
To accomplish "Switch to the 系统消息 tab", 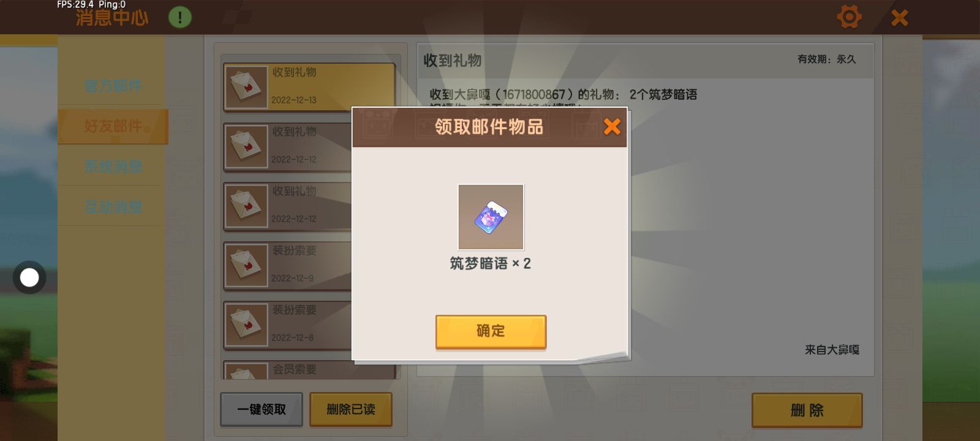I will pyautogui.click(x=113, y=167).
